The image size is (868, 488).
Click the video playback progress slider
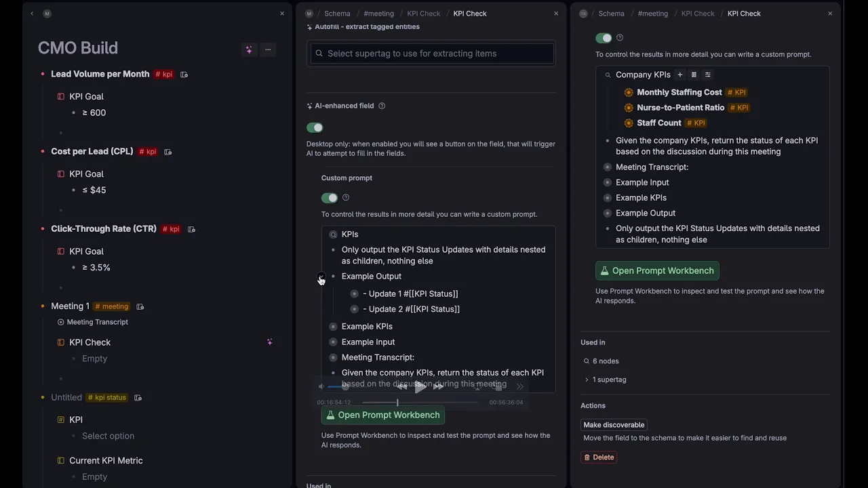pyautogui.click(x=420, y=403)
